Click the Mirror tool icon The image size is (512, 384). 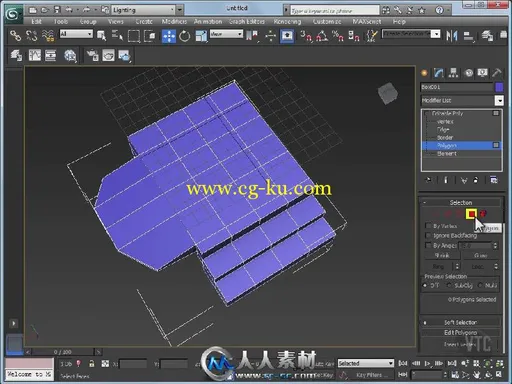tap(452, 36)
